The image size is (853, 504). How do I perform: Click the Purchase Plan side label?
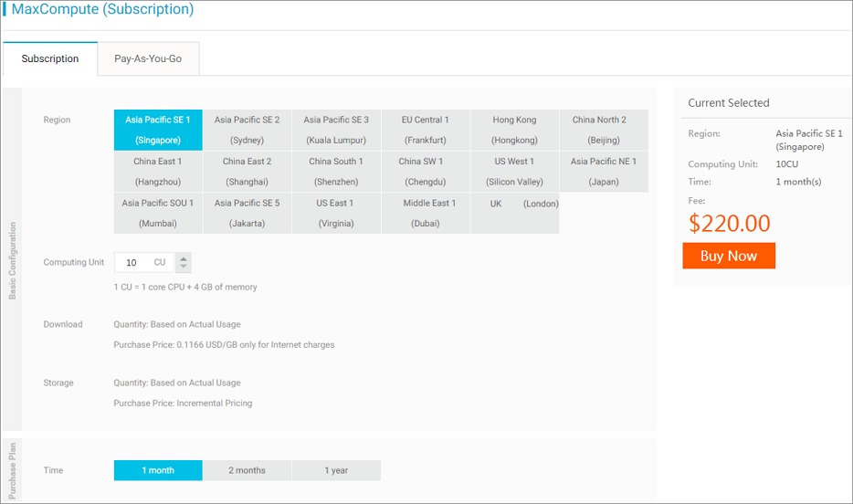click(13, 471)
